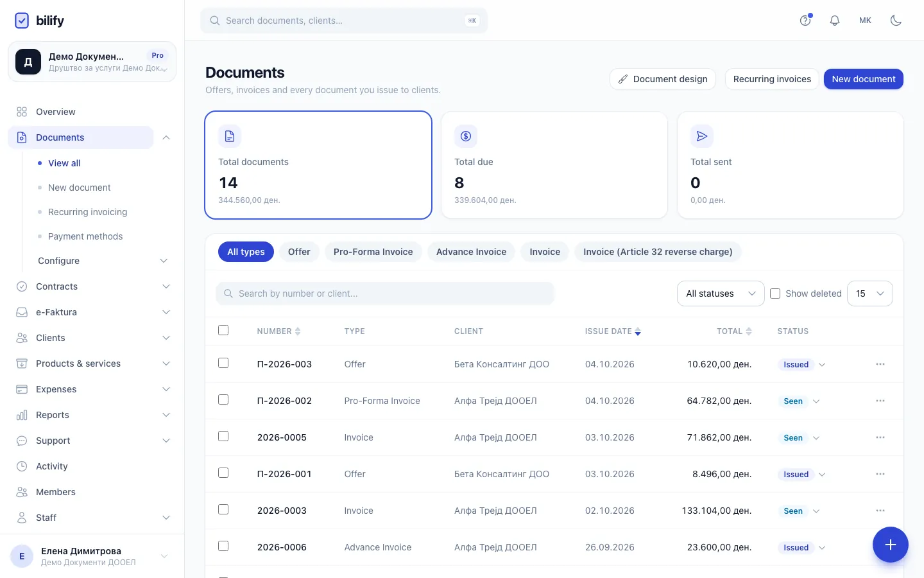Open the MK user avatar menu
924x578 pixels.
tap(865, 21)
